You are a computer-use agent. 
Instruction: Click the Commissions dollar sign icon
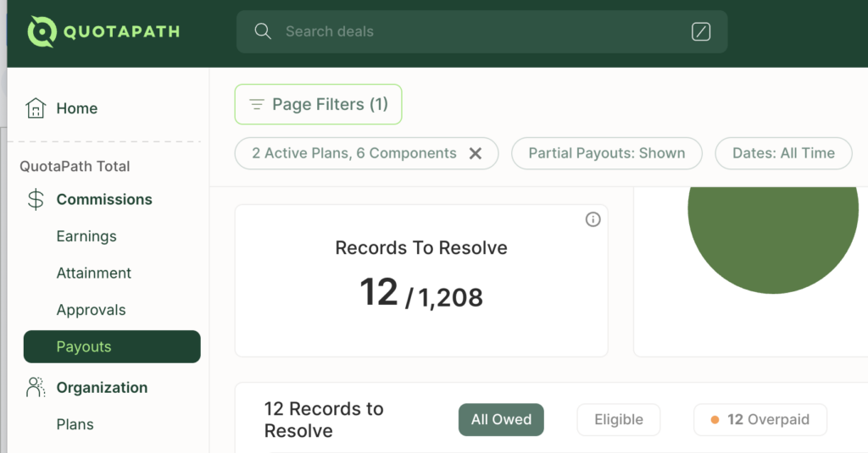(x=36, y=200)
